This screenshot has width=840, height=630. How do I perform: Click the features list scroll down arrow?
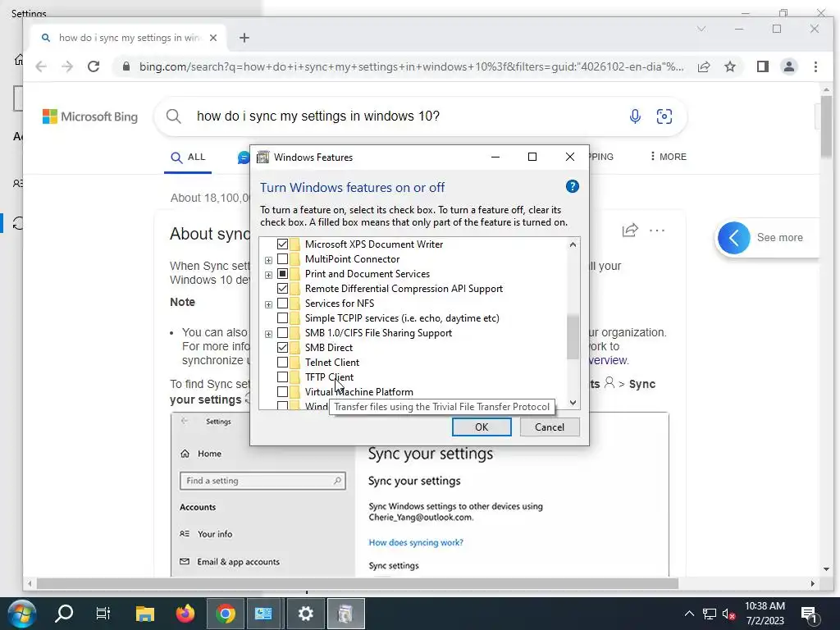(573, 403)
